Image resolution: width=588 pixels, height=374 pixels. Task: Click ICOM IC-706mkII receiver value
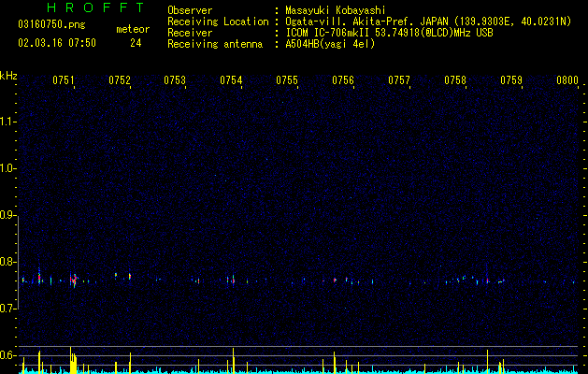pyautogui.click(x=389, y=33)
